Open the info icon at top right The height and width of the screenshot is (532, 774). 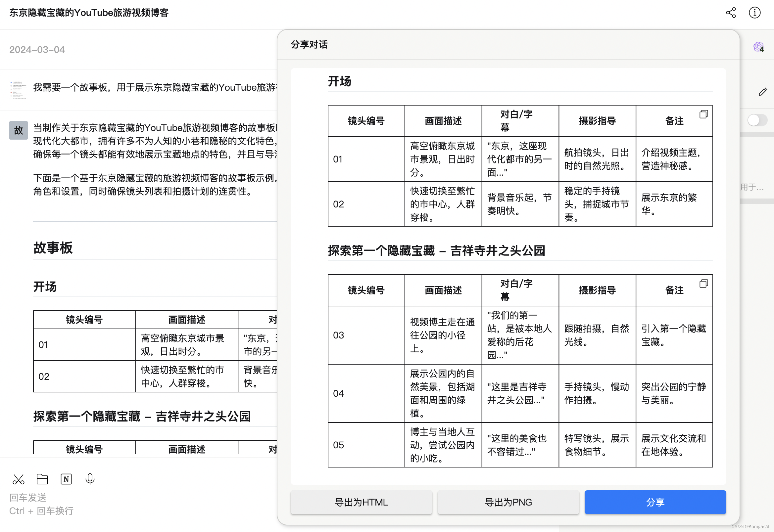[x=754, y=13]
